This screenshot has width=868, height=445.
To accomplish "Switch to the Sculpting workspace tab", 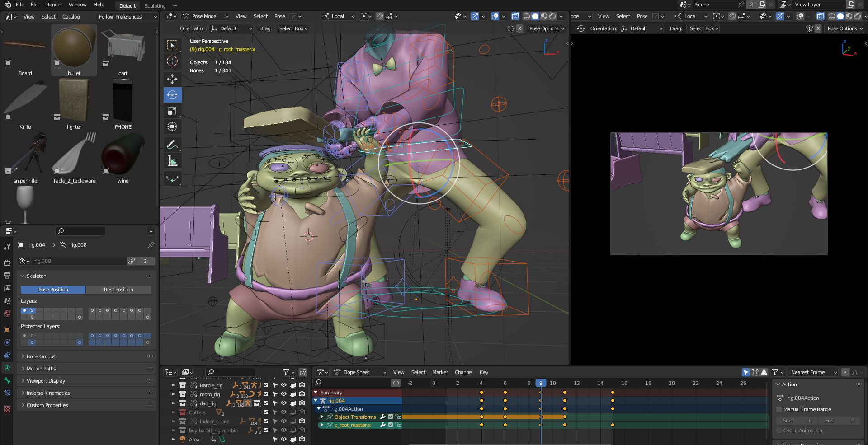I will pos(155,6).
